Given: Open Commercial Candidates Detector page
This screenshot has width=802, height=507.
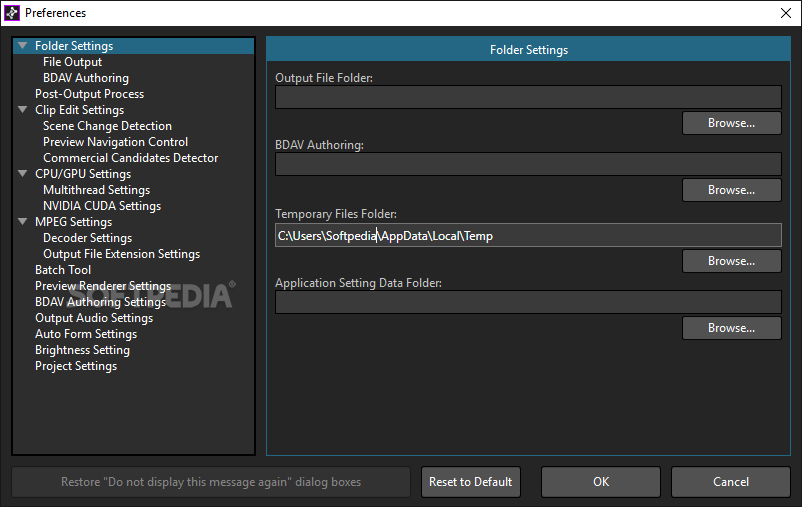Looking at the screenshot, I should (130, 158).
